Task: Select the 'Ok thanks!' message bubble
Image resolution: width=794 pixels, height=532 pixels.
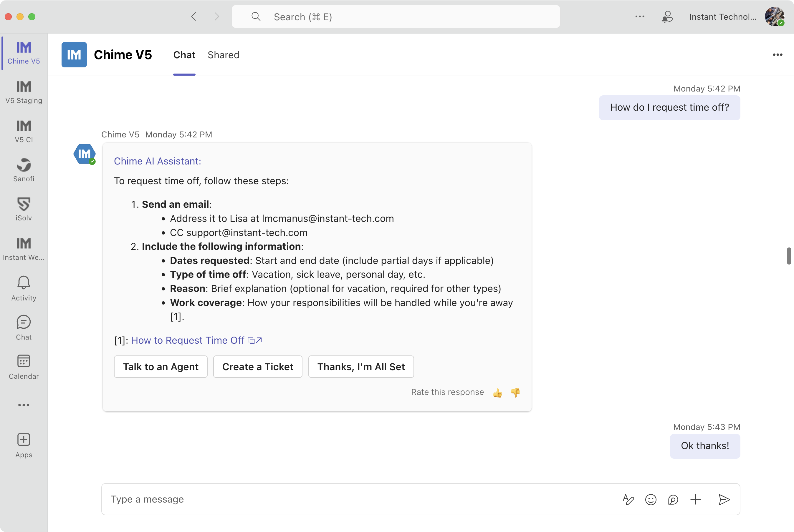Action: pyautogui.click(x=705, y=446)
